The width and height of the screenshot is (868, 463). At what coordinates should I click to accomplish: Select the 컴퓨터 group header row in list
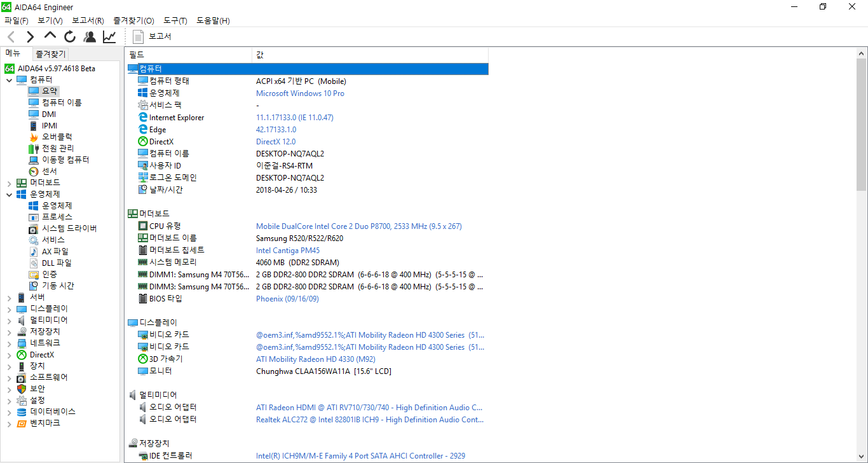[x=307, y=69]
